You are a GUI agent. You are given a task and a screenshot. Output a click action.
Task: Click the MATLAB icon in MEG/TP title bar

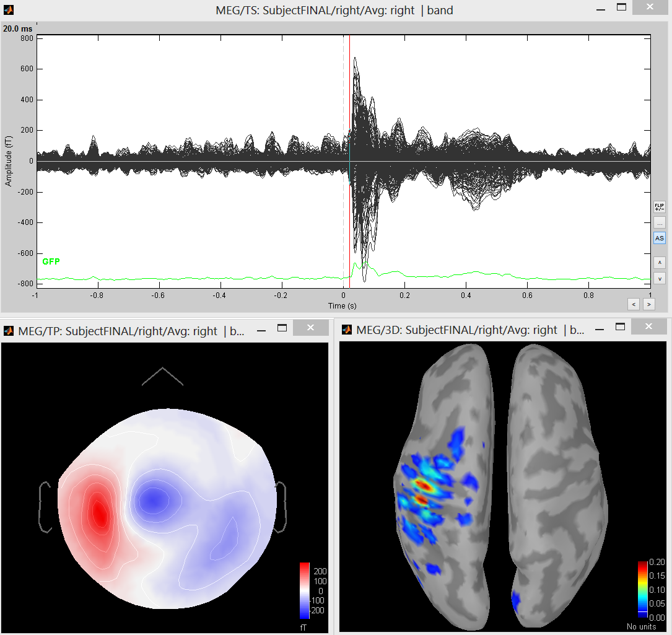tap(9, 331)
